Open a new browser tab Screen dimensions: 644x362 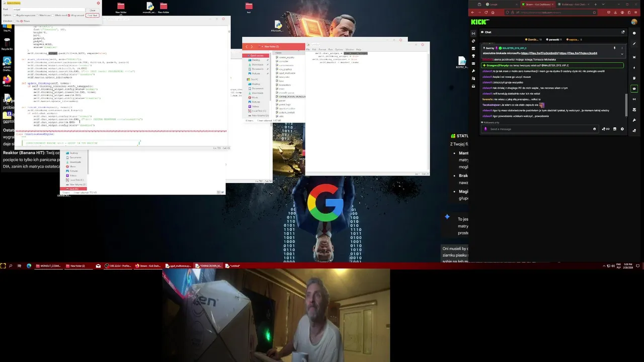click(x=595, y=5)
